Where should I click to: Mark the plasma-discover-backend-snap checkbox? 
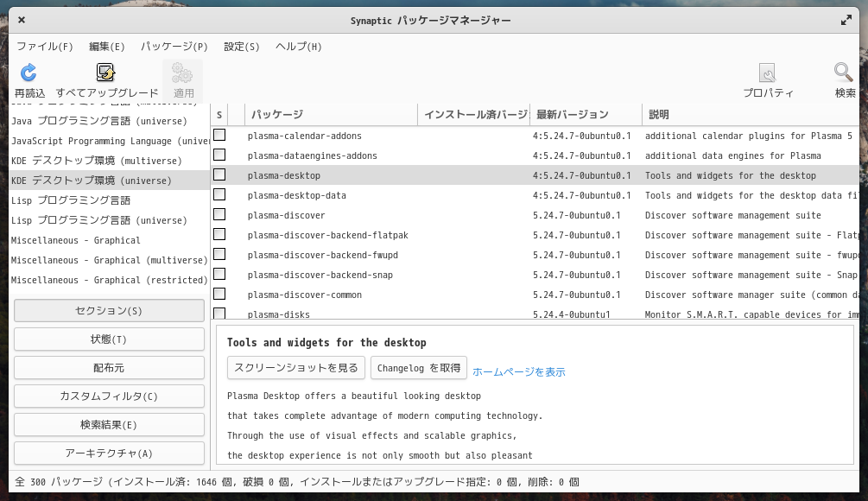click(x=219, y=274)
